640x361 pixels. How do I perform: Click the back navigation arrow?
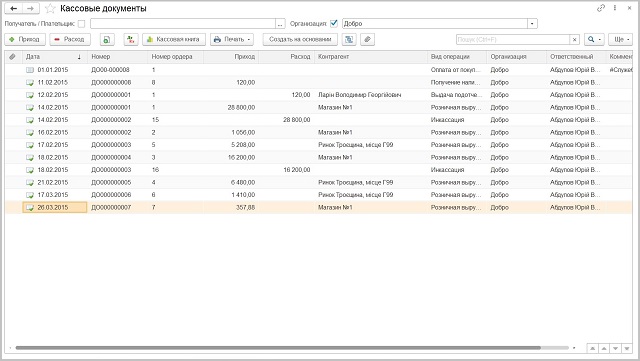coord(13,8)
